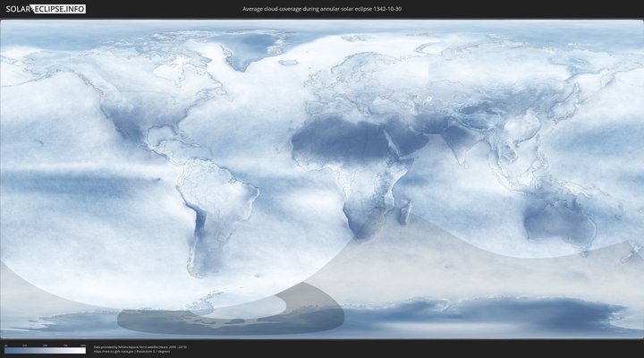The height and width of the screenshot is (358, 644).
Task: Click the average cloud coverage title text
Action: [x=322, y=8]
